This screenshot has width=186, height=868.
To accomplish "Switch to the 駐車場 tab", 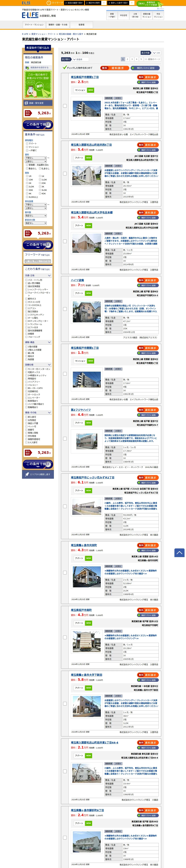I will pos(81,25).
